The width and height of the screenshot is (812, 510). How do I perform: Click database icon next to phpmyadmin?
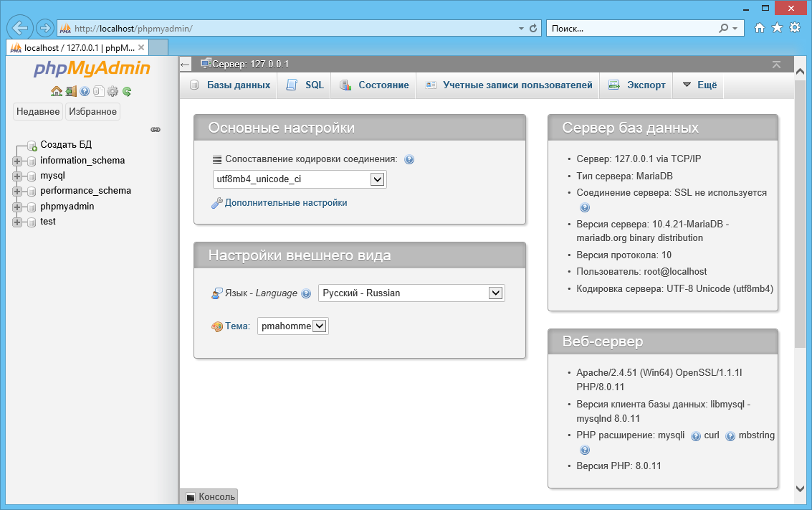pyautogui.click(x=32, y=207)
